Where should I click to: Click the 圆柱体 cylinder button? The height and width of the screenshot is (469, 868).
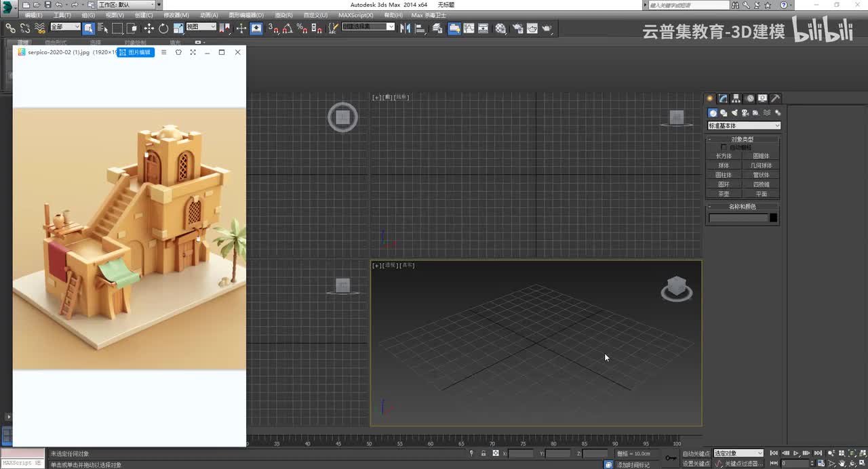(x=724, y=175)
